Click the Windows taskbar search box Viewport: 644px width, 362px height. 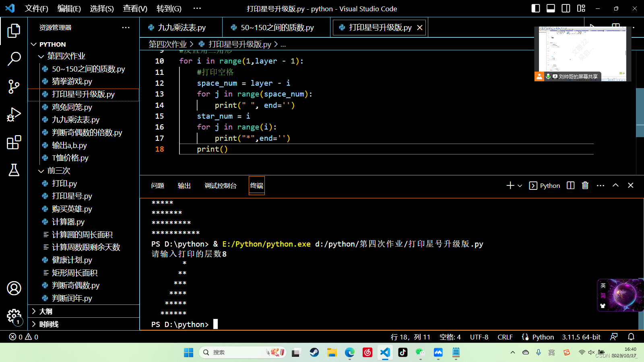(x=243, y=352)
